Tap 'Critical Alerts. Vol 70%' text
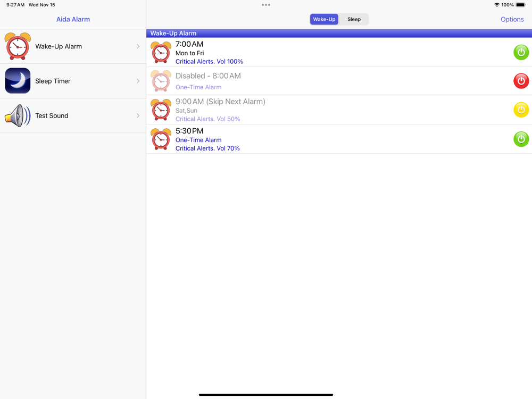Viewport: 532px width, 399px height. 207,148
